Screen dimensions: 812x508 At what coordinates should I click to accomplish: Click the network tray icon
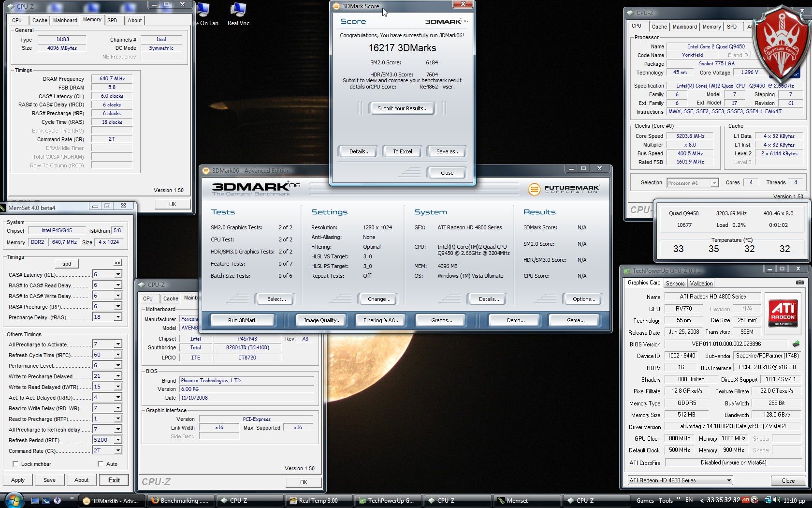pos(768,500)
